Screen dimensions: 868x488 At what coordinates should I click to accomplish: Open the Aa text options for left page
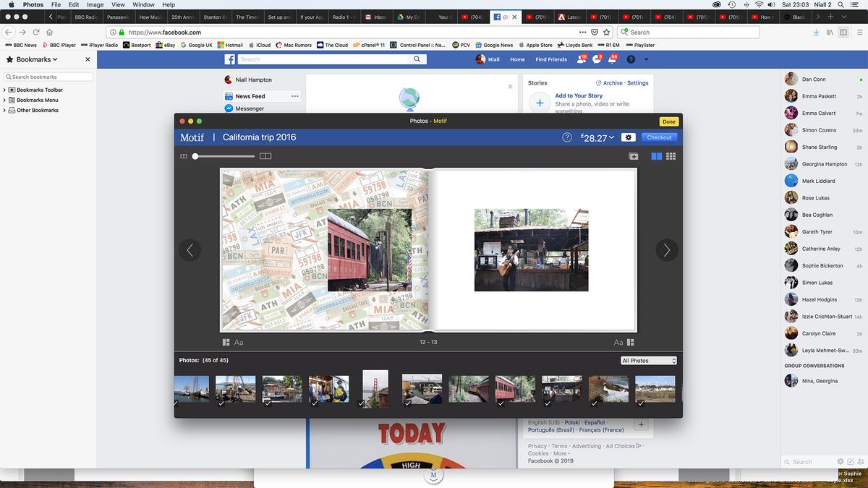click(239, 342)
